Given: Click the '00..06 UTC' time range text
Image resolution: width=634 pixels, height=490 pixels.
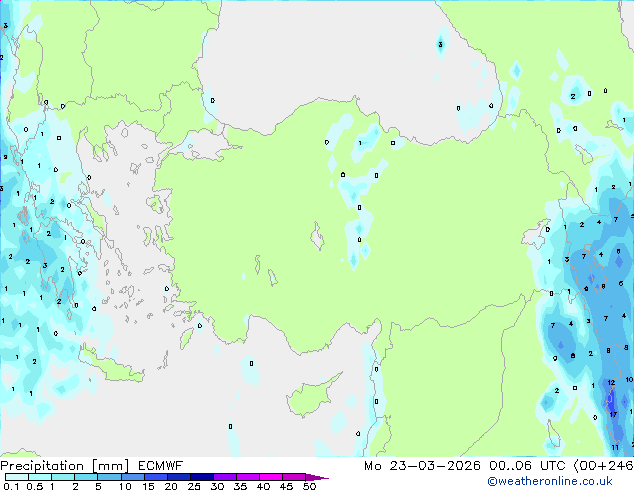Looking at the screenshot, I should point(526,466).
